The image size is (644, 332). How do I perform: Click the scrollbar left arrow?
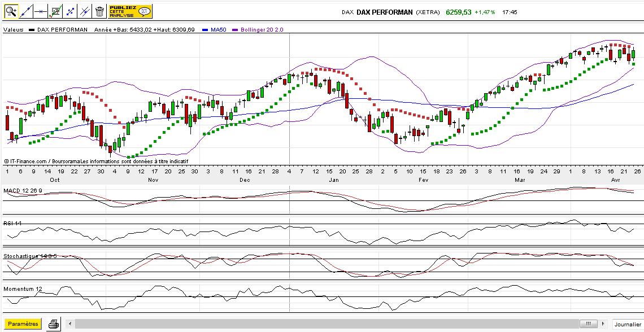pos(70,324)
